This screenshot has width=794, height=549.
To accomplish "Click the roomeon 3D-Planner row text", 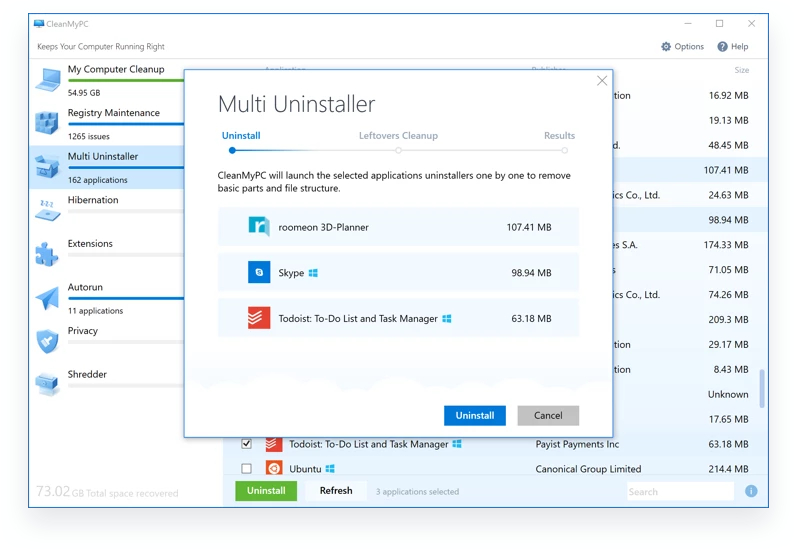I will 323,227.
